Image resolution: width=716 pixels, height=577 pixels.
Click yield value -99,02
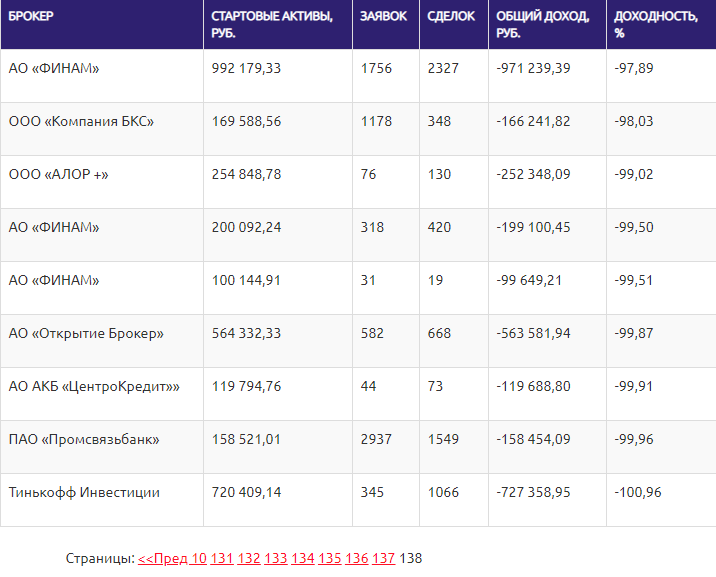[x=634, y=174]
